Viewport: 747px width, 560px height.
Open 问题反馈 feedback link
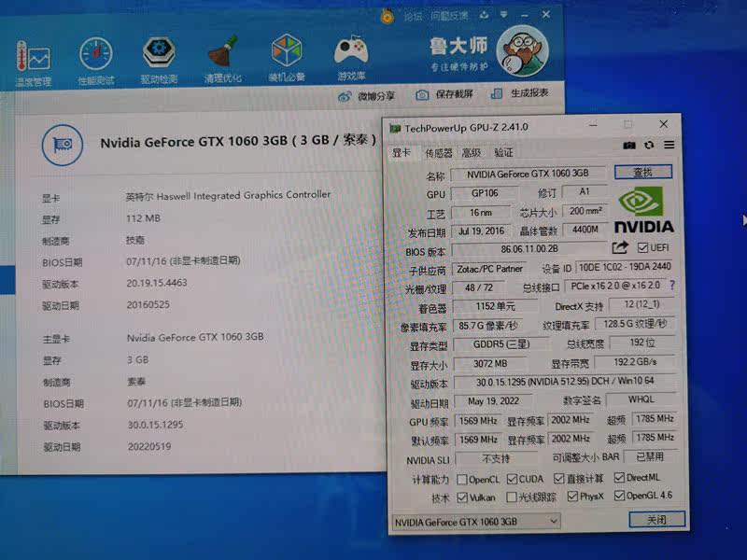[449, 16]
